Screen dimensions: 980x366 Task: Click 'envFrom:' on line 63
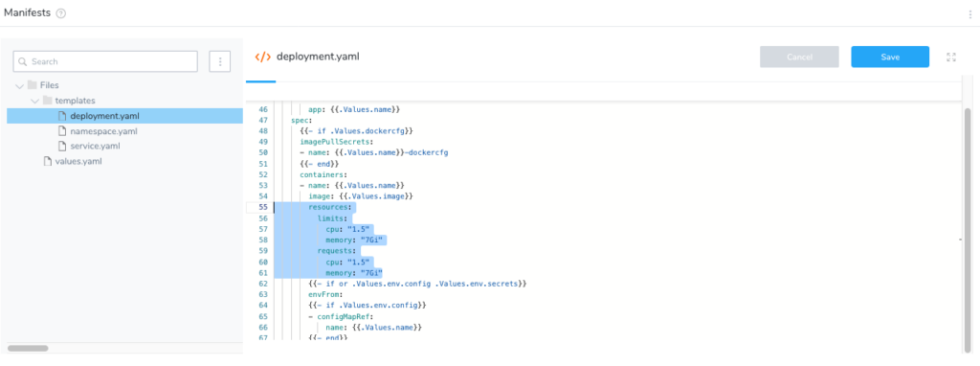325,295
